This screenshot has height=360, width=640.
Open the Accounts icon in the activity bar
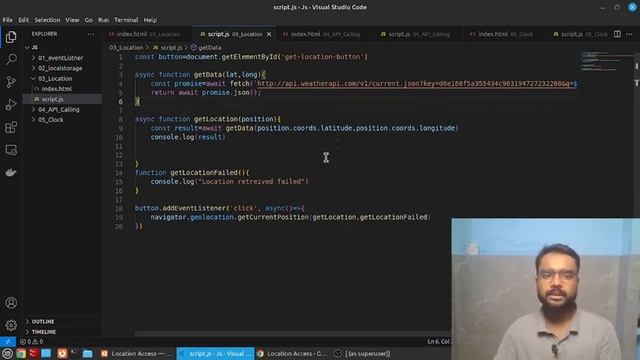pos(11,303)
